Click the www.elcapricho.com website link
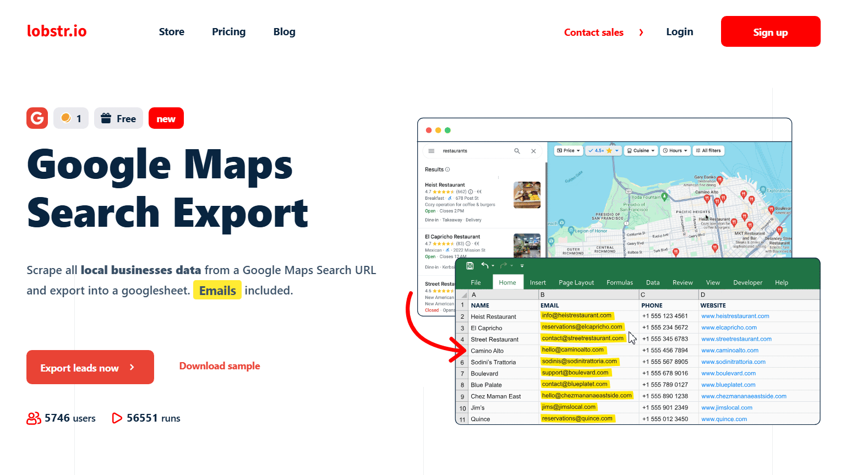Screen dimensions: 868x475 point(729,327)
